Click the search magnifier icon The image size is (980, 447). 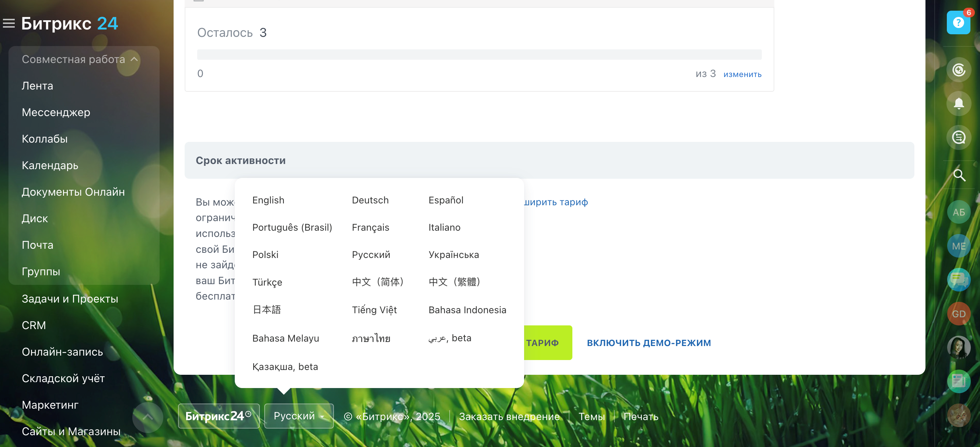coord(958,175)
